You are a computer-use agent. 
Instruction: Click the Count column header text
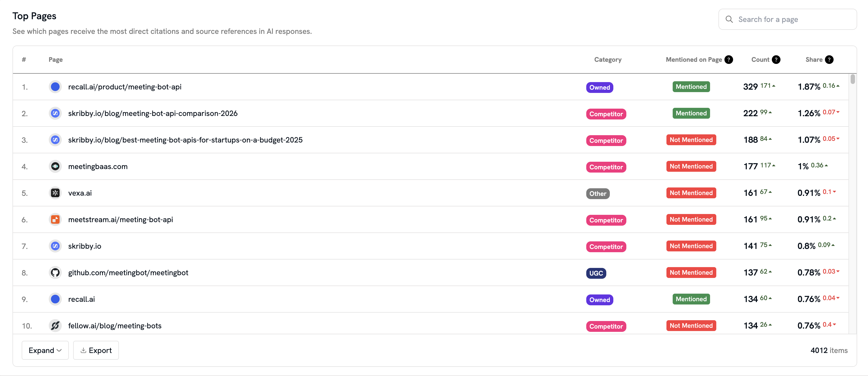pos(760,60)
